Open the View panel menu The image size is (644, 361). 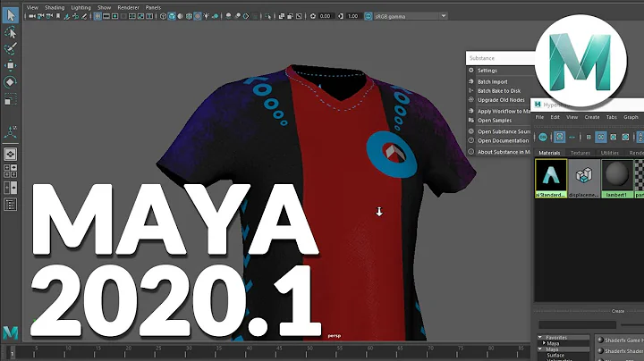coord(32,7)
